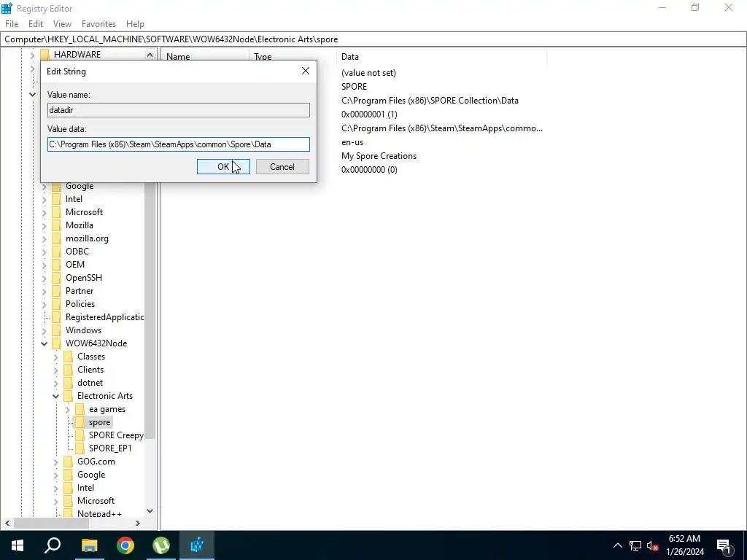Click the Windows folder icon
This screenshot has width=747, height=560.
click(56, 330)
